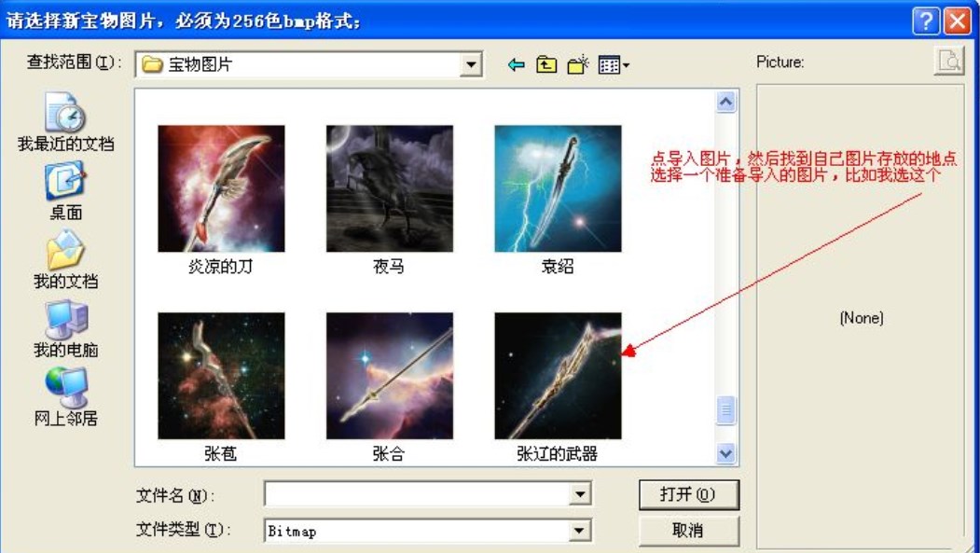The width and height of the screenshot is (980, 553).
Task: Expand the 查找范围 folder dropdown
Action: [471, 64]
